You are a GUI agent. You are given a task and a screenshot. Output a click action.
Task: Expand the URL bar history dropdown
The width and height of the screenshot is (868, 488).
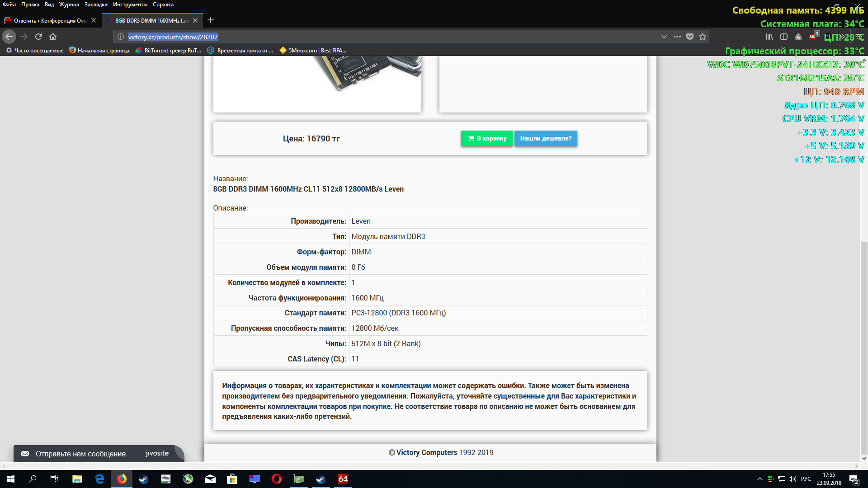(664, 37)
